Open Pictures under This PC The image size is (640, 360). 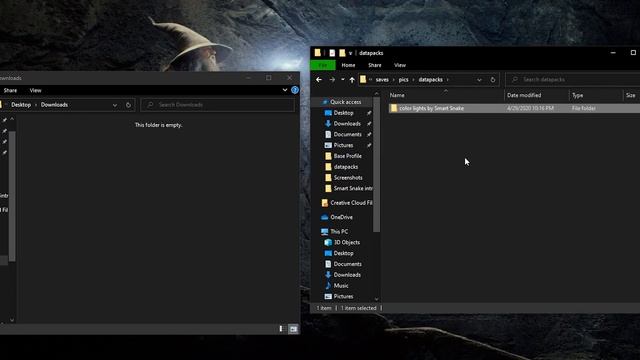point(343,296)
